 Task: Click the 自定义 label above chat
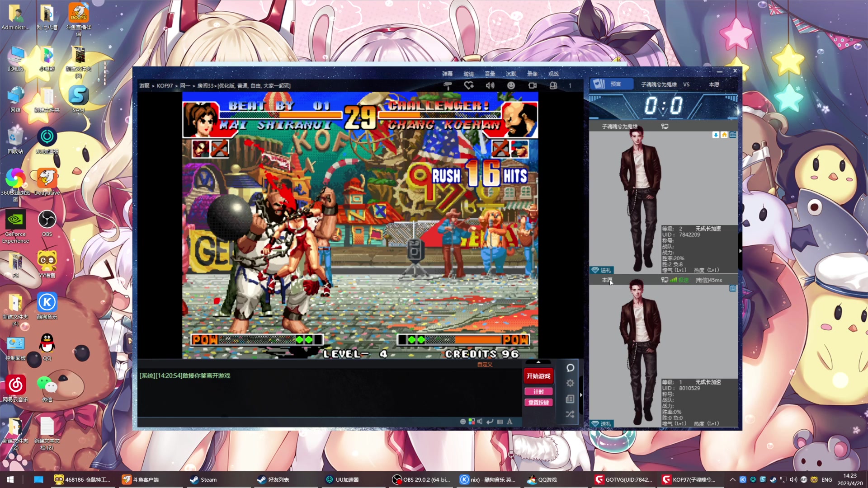(485, 365)
